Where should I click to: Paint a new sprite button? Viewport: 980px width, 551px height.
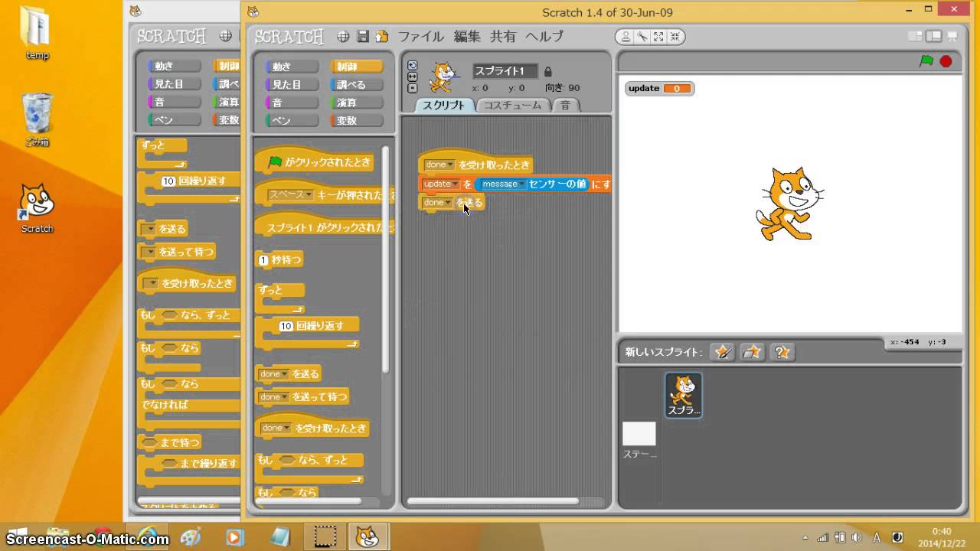point(722,352)
